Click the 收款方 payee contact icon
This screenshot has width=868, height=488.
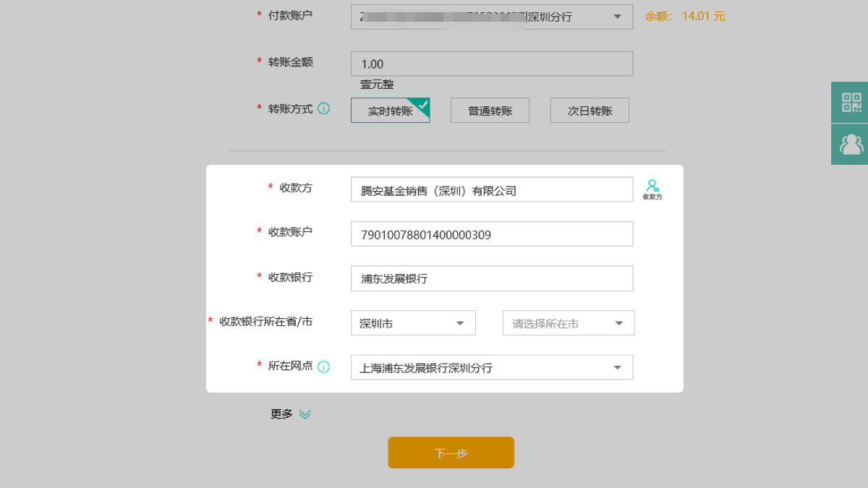[x=652, y=189]
